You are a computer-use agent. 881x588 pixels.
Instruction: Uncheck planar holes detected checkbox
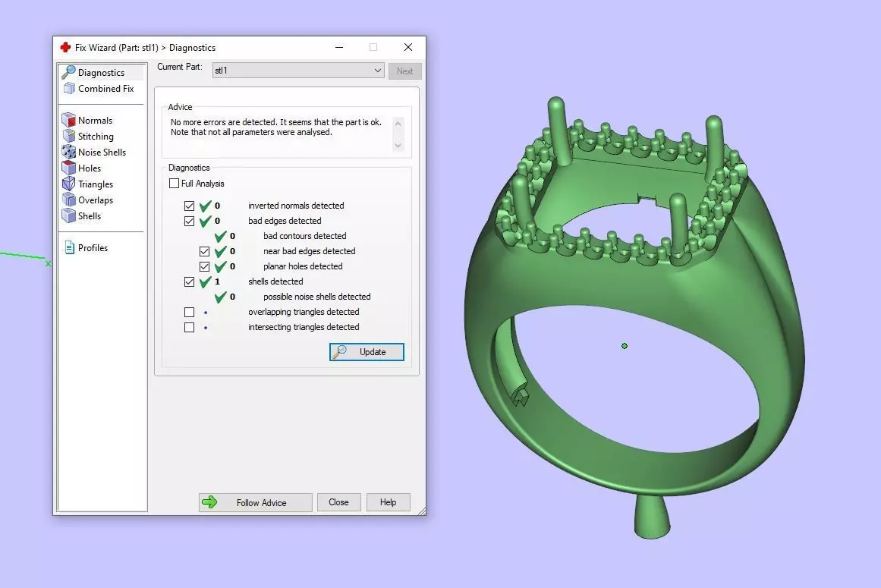click(x=205, y=266)
